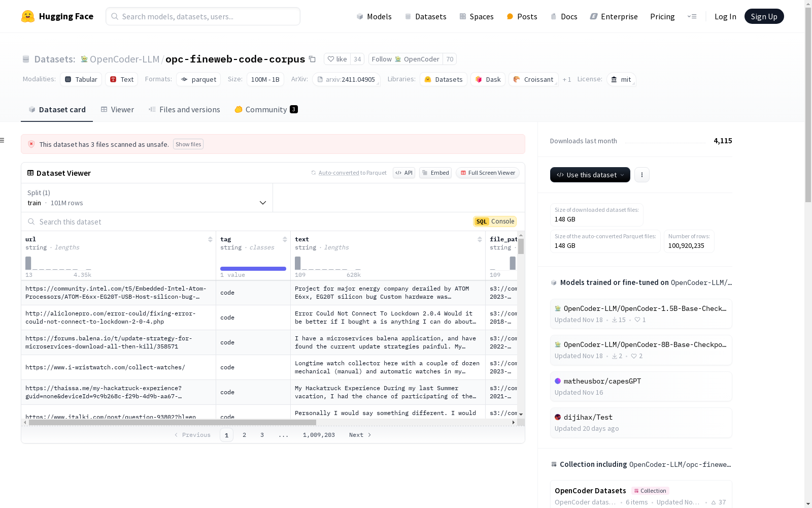Open the Posts navigation item
This screenshot has width=812, height=508.
(x=522, y=16)
